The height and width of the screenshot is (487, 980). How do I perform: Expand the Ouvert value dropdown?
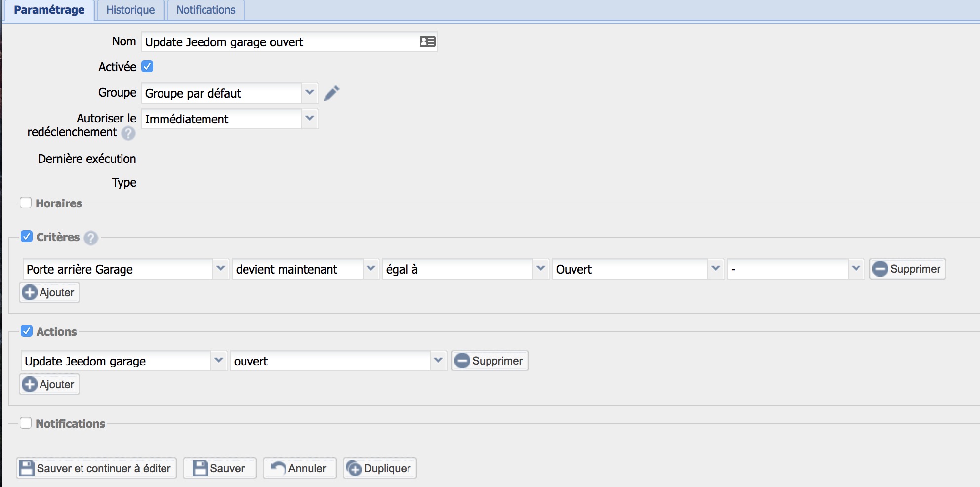[x=716, y=269]
